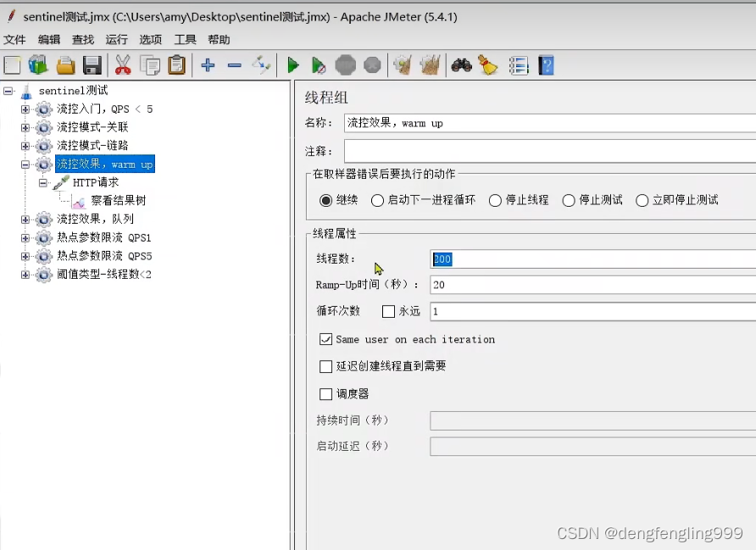
Task: Select 启动下一进程循环 radio option
Action: [x=377, y=200]
